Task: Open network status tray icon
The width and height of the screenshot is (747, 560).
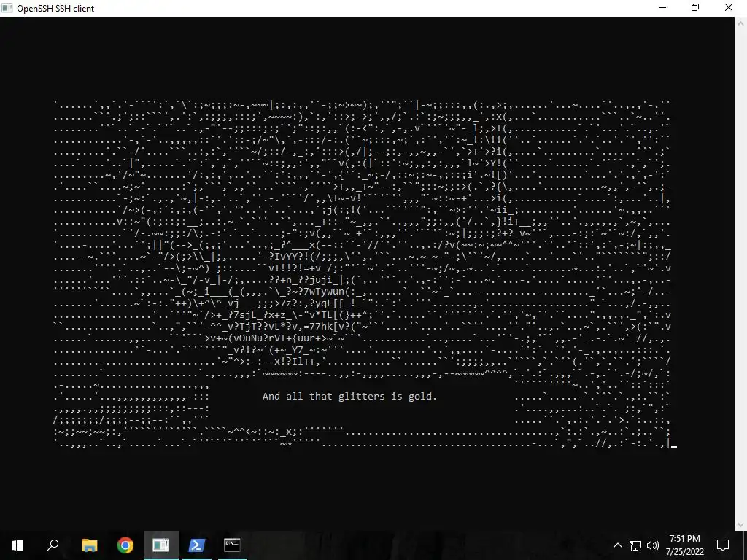Action: point(635,545)
